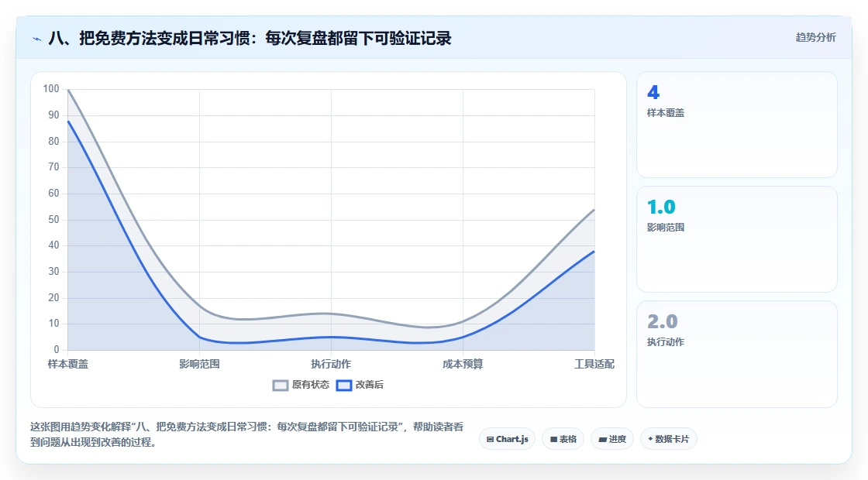This screenshot has height=480, width=868.
Task: Click the 100 y-axis tick label
Action: pos(51,89)
